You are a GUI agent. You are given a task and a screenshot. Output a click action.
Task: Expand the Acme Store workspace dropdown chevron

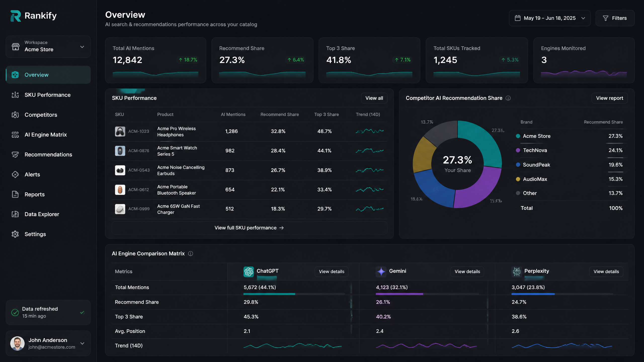[x=82, y=47]
